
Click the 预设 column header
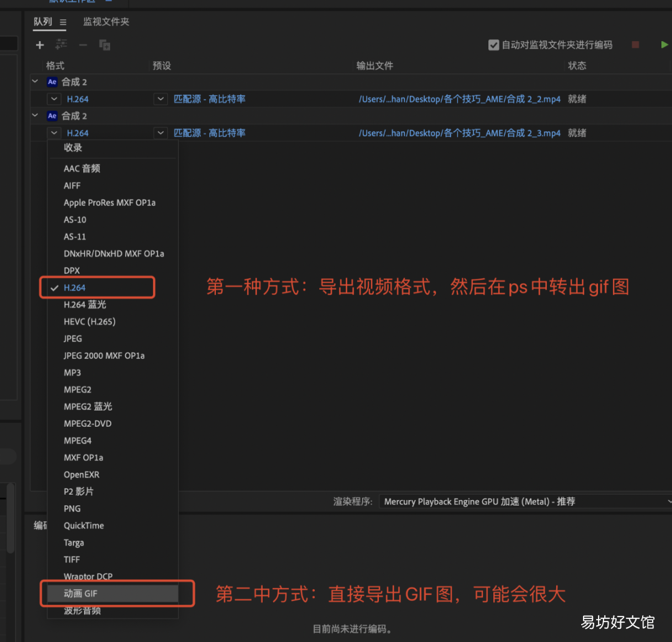[162, 65]
